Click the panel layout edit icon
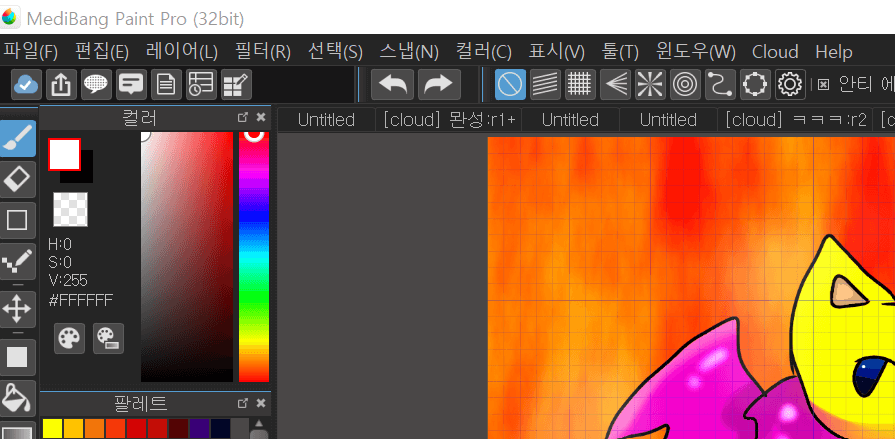The height and width of the screenshot is (439, 895). pos(236,84)
